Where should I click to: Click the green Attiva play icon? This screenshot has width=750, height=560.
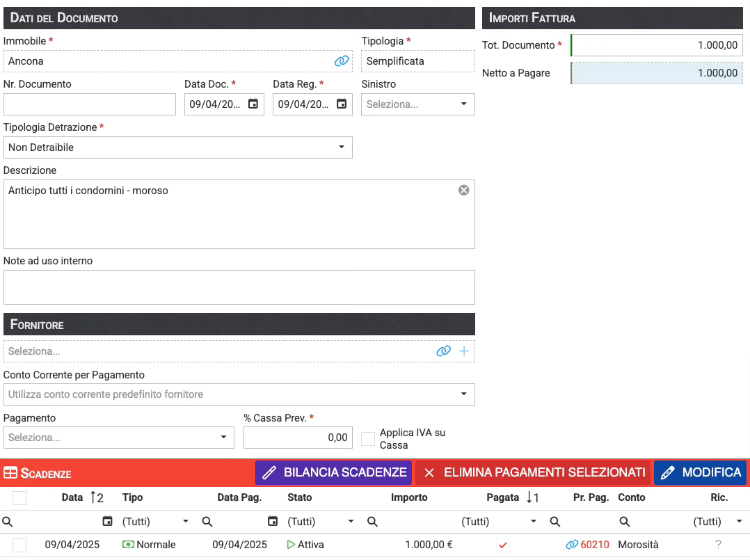(291, 544)
